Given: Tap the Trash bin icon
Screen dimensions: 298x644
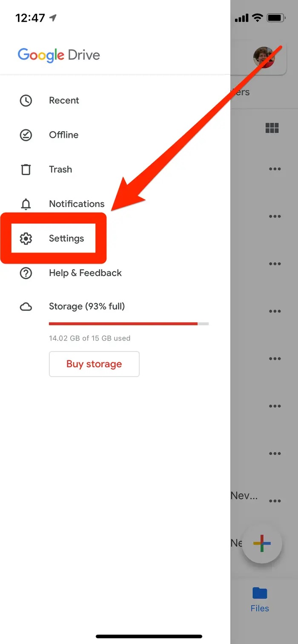Looking at the screenshot, I should coord(26,170).
